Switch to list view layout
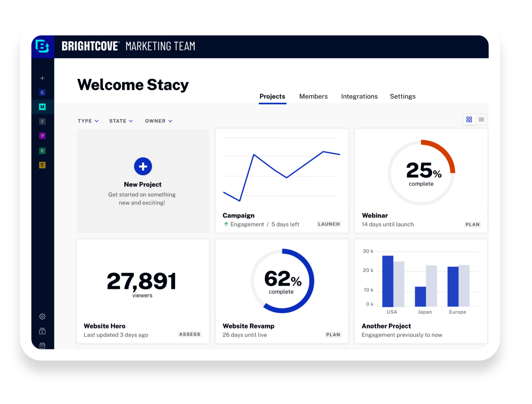532x404 pixels. coord(481,120)
